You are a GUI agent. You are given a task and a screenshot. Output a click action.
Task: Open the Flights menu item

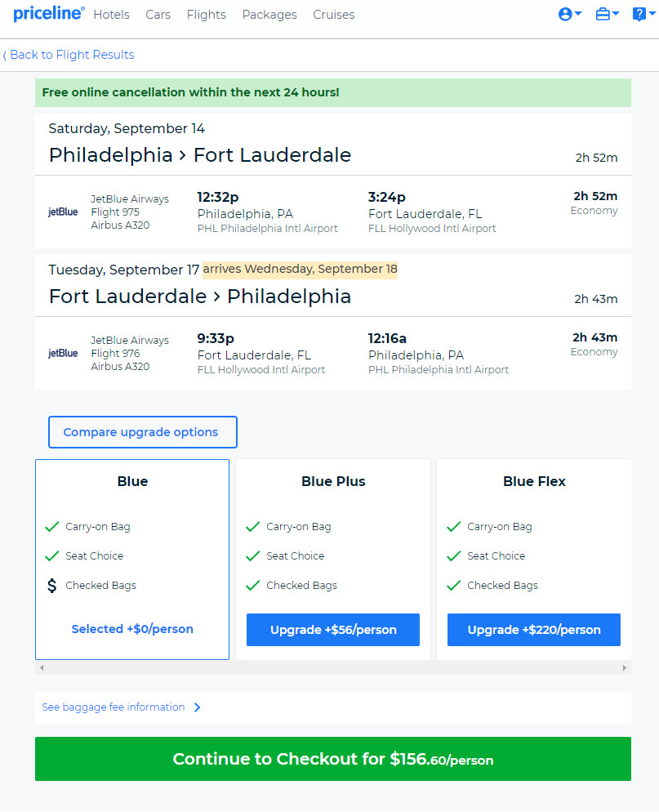point(206,15)
